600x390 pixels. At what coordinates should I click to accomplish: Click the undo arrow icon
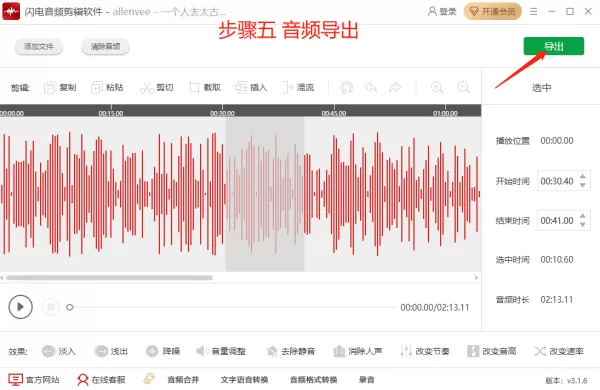click(x=371, y=88)
